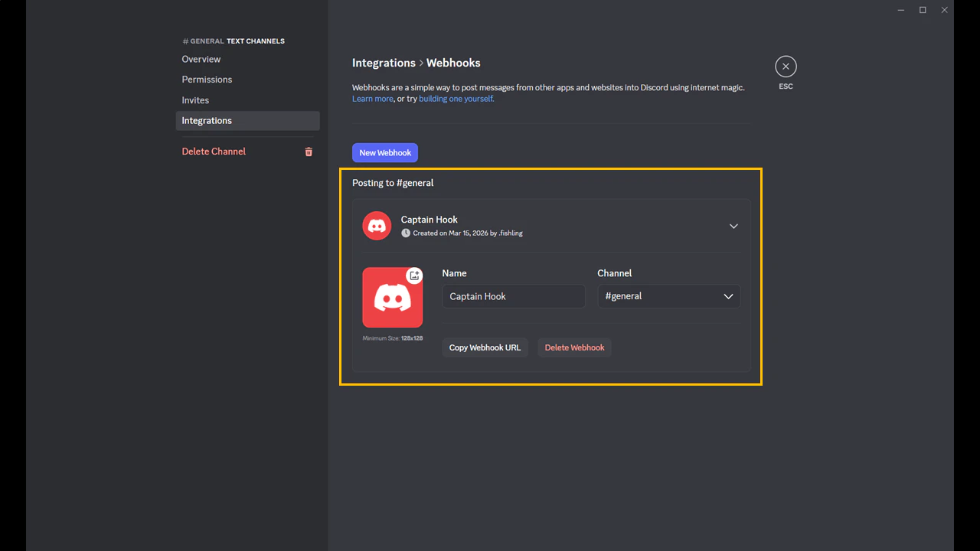
Task: Close settings via the ESC circle button
Action: pyautogui.click(x=786, y=66)
